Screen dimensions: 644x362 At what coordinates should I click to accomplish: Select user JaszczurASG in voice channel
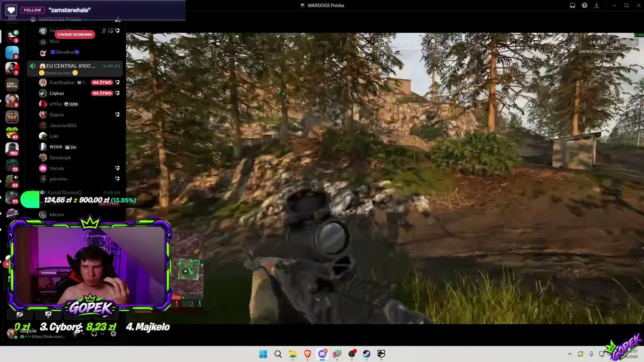pos(63,125)
